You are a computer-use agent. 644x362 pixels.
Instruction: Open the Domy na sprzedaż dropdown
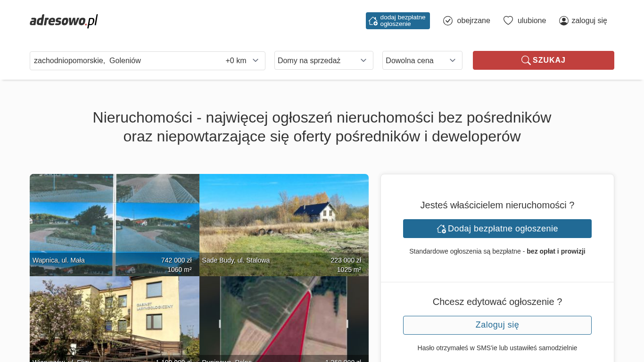pos(323,61)
